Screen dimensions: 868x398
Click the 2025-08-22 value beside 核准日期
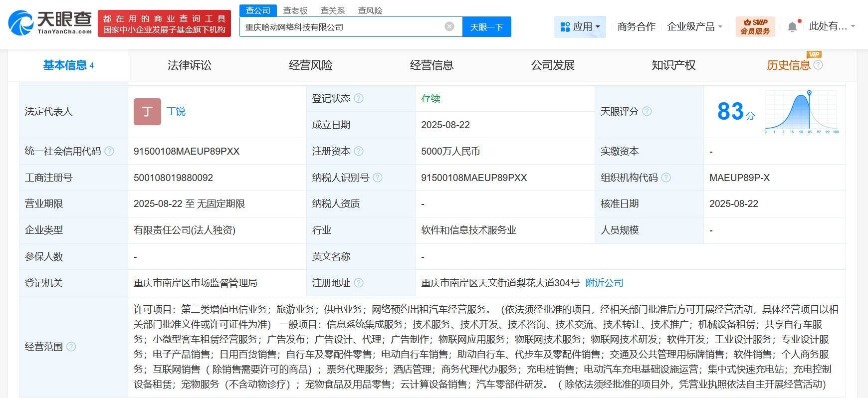coord(734,203)
